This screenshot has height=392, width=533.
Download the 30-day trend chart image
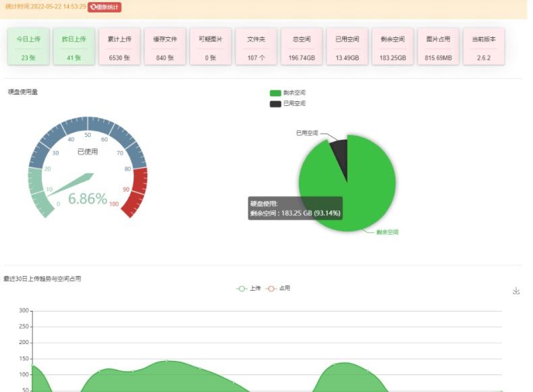(516, 291)
